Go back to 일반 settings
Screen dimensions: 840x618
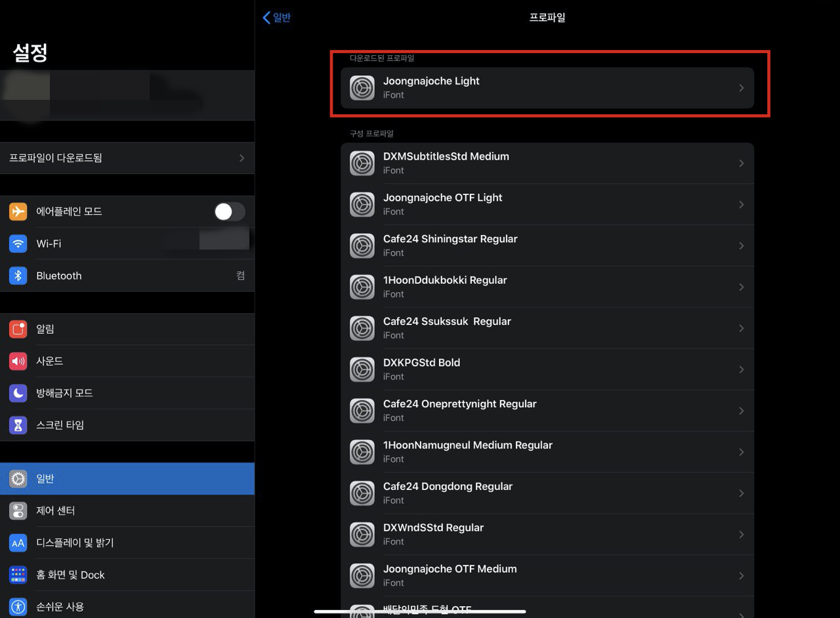276,18
